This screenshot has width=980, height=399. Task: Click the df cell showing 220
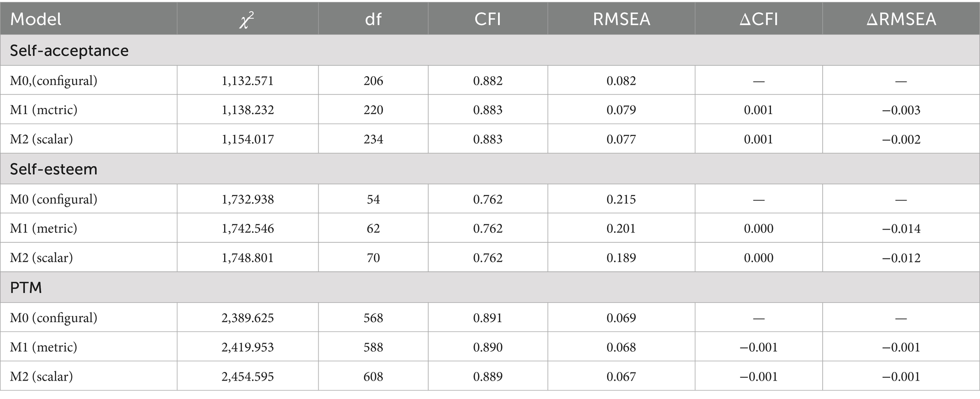pyautogui.click(x=373, y=110)
